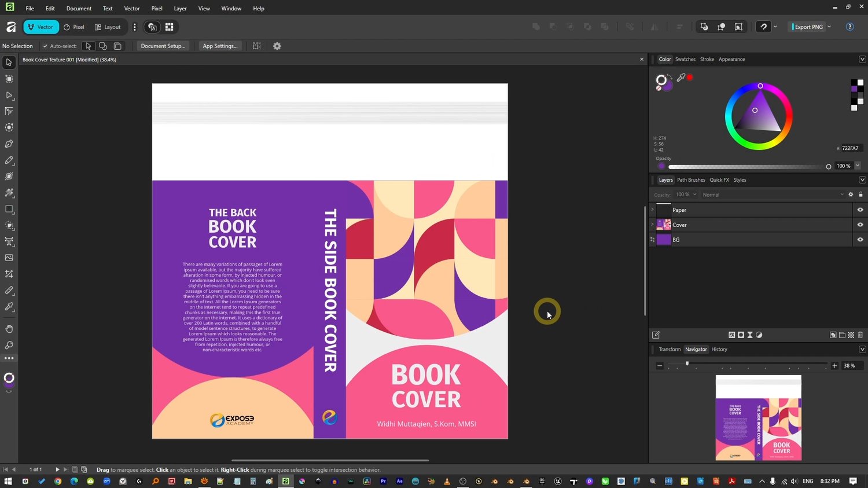Viewport: 868px width, 488px height.
Task: Select the Node tool
Action: tap(9, 95)
